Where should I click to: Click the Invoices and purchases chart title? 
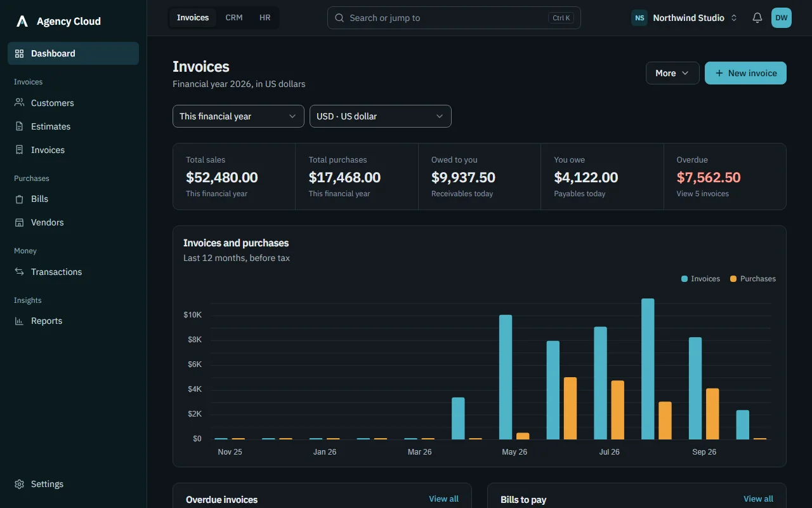(236, 243)
